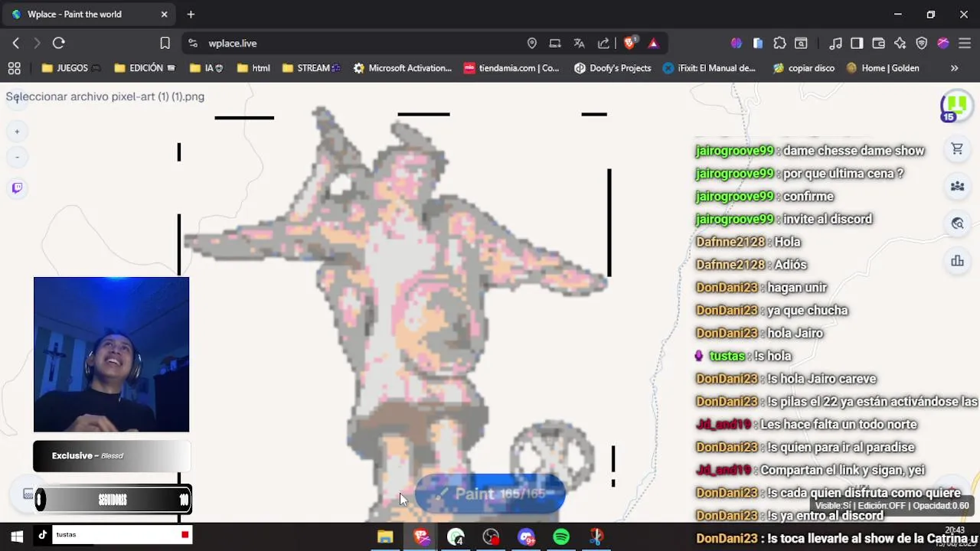
Task: Open the map explore search icon
Action: click(957, 223)
